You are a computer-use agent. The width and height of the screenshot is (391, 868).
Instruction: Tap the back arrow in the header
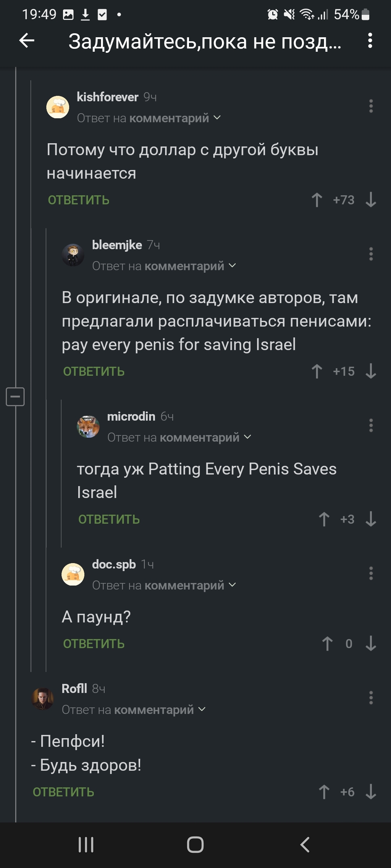pos(27,41)
